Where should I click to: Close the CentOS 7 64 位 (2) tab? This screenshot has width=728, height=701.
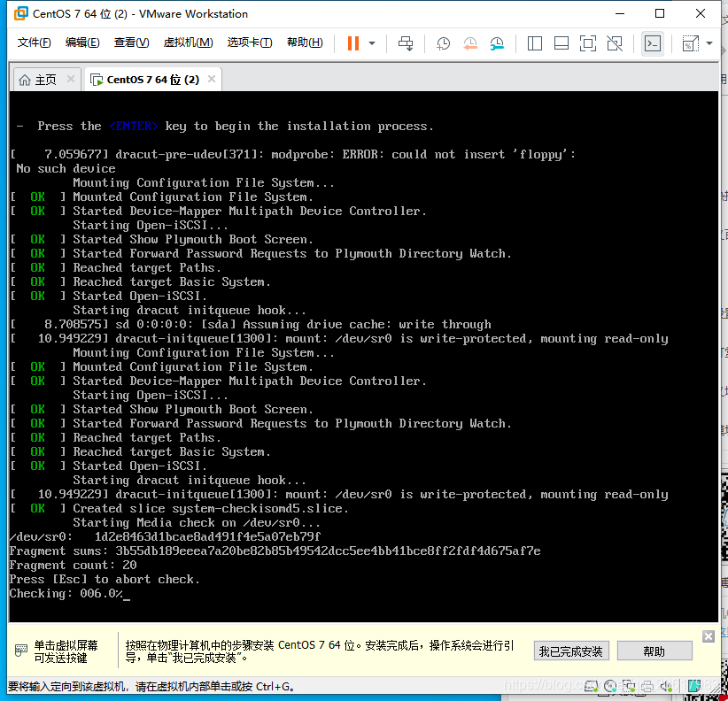point(212,79)
